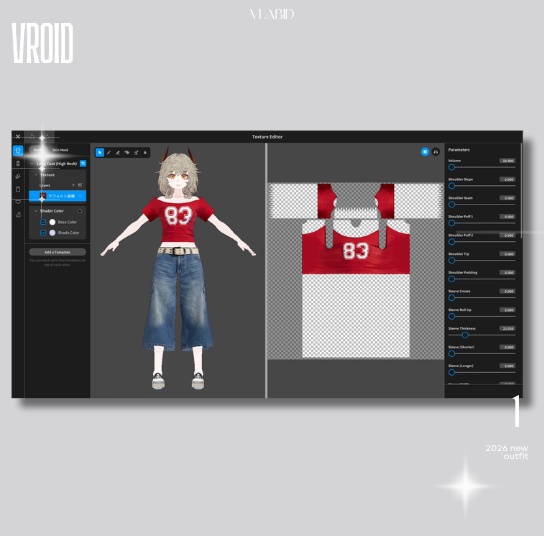This screenshot has width=544, height=536.
Task: Adjust the Sleeve (Longer) slider
Action: tap(482, 372)
